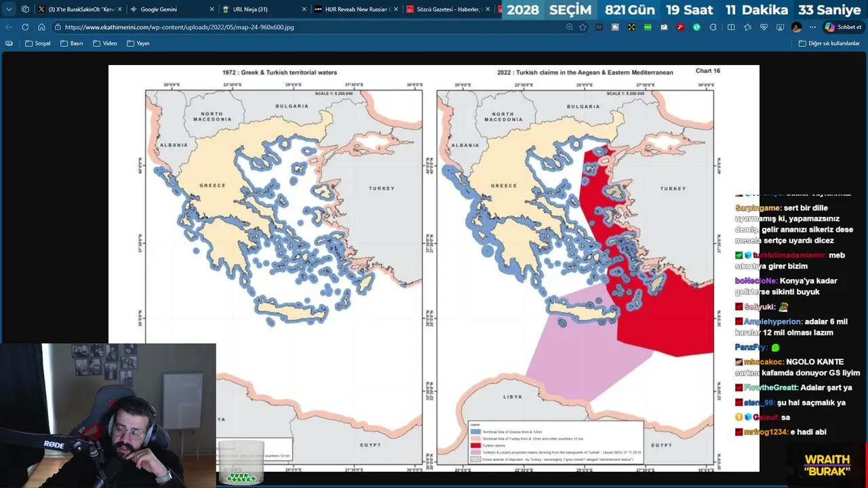
Task: Close the URL Ninja (31) tab
Action: [x=304, y=9]
